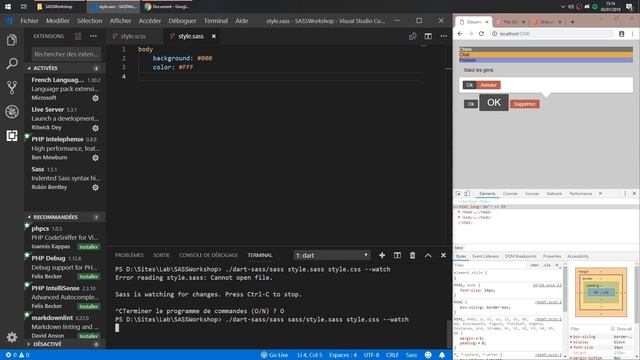Open the terminal selector dropdown 1: dart
The width and height of the screenshot is (640, 360).
click(x=331, y=255)
